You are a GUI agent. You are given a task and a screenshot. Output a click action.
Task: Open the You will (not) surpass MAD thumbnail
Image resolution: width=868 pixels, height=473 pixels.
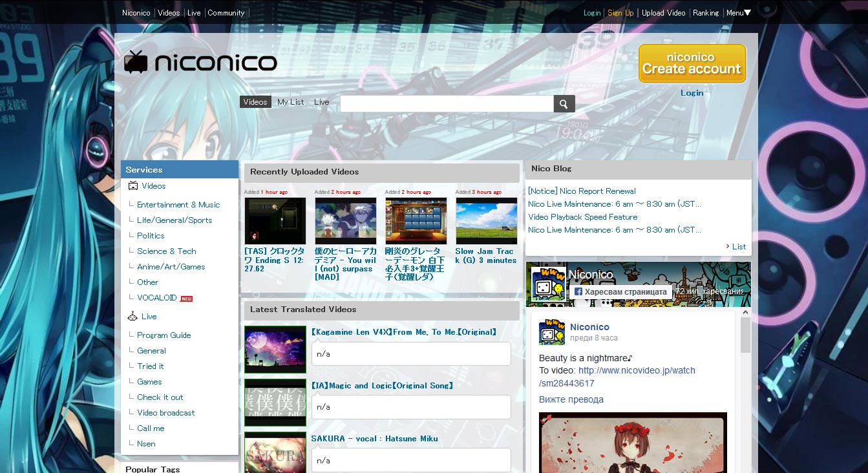345,221
